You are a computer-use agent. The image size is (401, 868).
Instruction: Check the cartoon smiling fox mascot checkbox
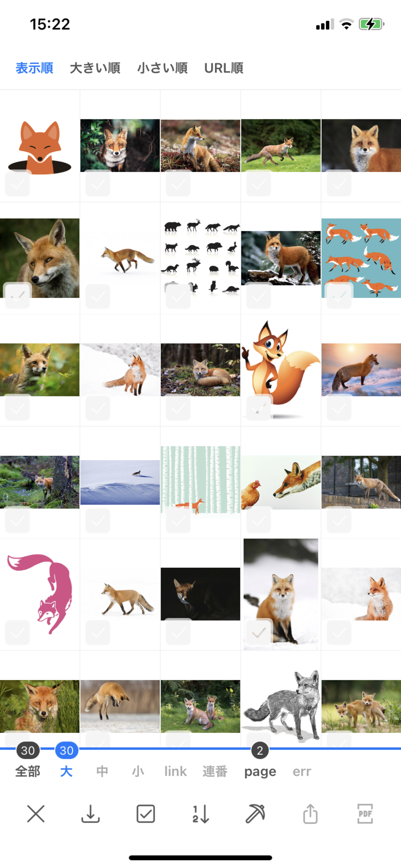(259, 408)
